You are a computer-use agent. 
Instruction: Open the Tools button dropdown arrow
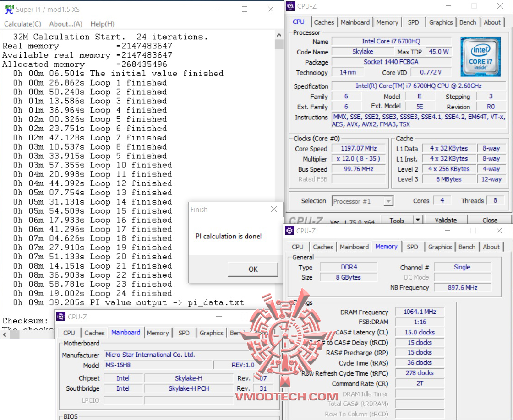coord(417,220)
